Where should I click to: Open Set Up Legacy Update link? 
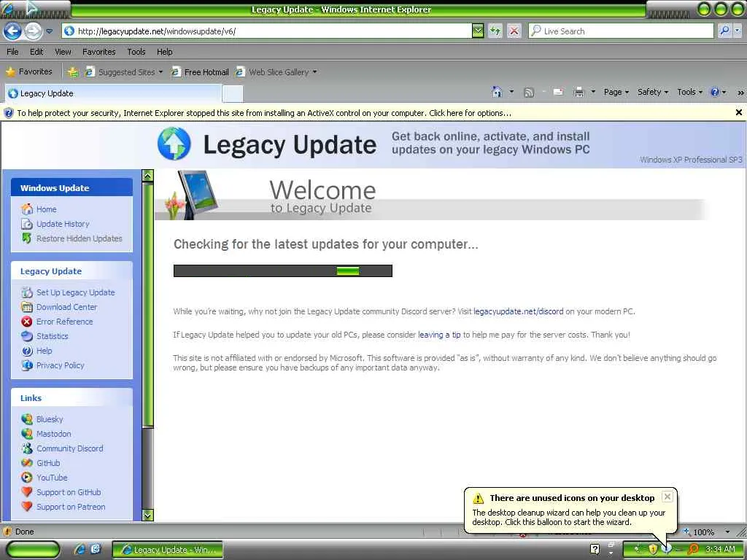pyautogui.click(x=75, y=292)
